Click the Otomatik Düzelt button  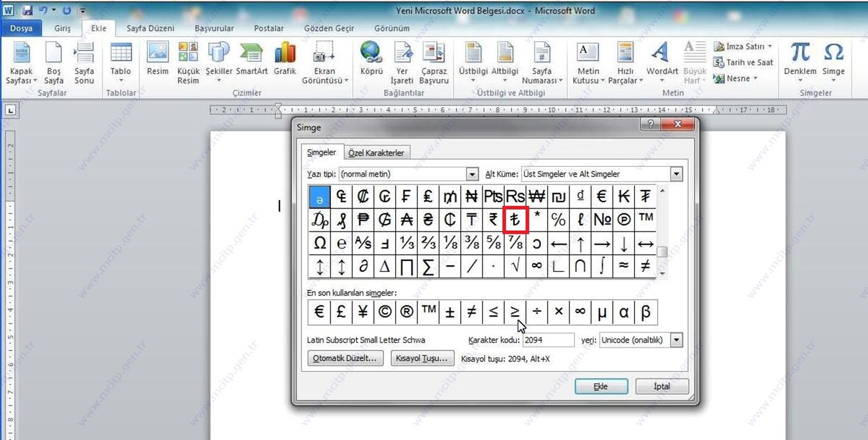(345, 358)
